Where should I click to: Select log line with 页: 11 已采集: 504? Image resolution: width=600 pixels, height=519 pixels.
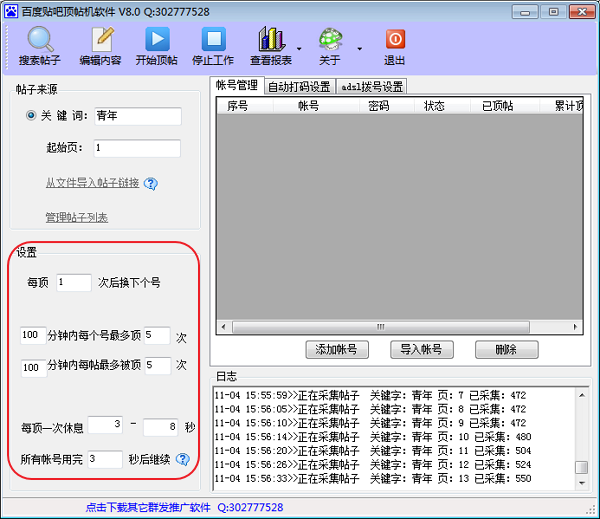[x=373, y=450]
